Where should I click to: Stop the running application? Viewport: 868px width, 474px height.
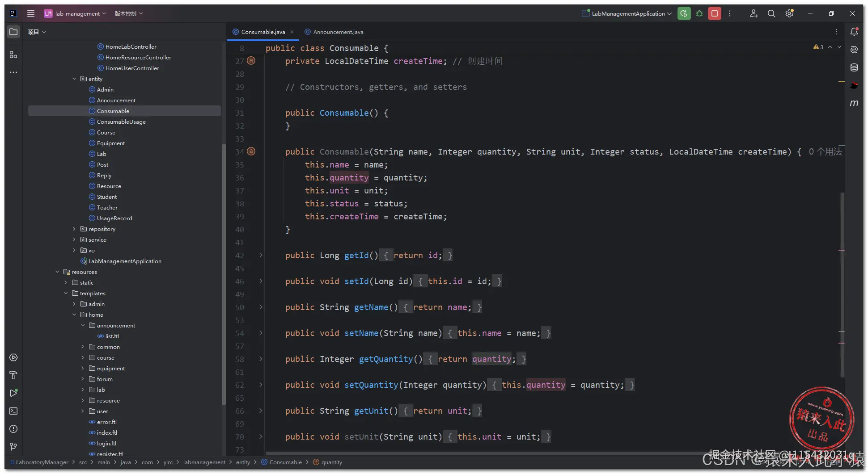(x=715, y=13)
